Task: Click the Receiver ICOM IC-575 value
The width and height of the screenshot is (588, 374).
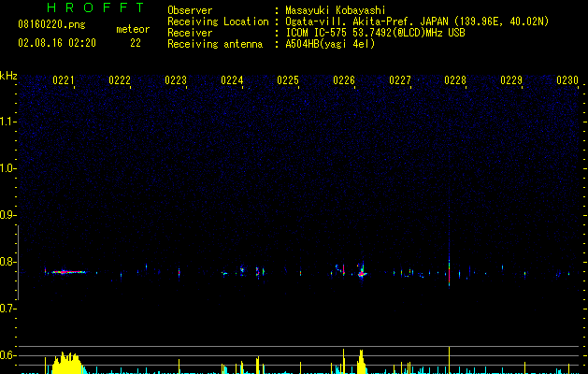Action: point(375,33)
